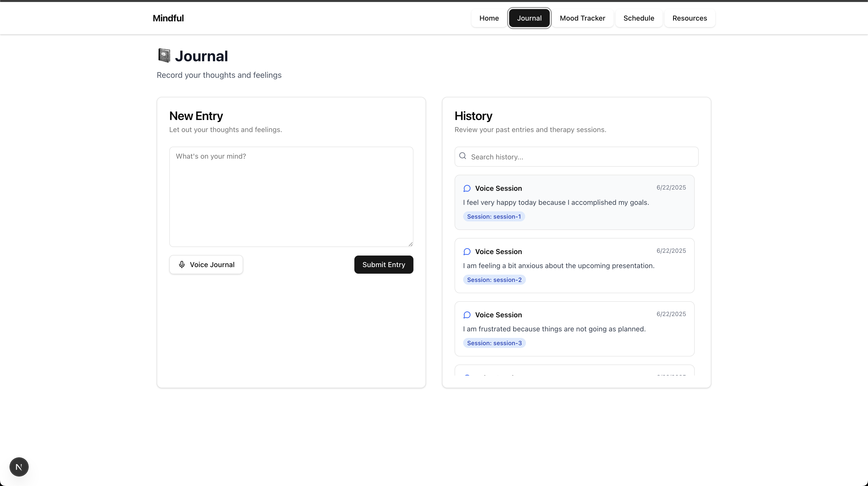This screenshot has width=868, height=486.
Task: Click the chat bubble icon on the session-2 entry
Action: tap(467, 252)
